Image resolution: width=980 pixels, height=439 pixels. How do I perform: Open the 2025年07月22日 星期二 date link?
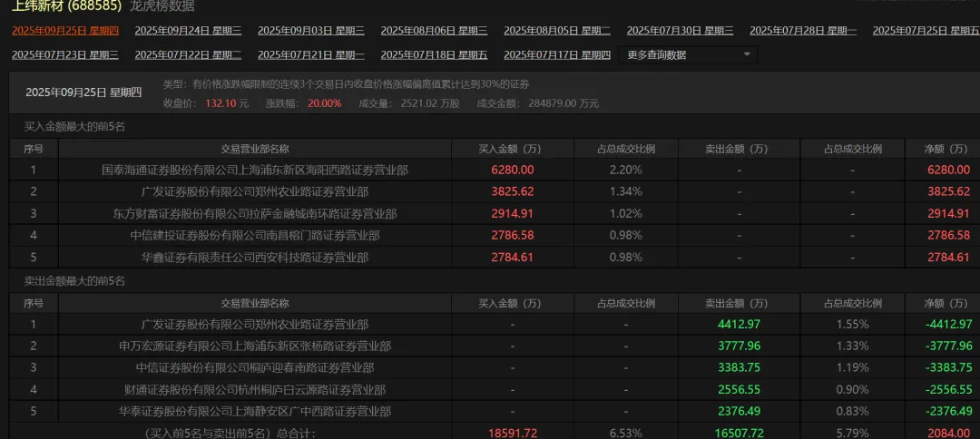coord(188,55)
